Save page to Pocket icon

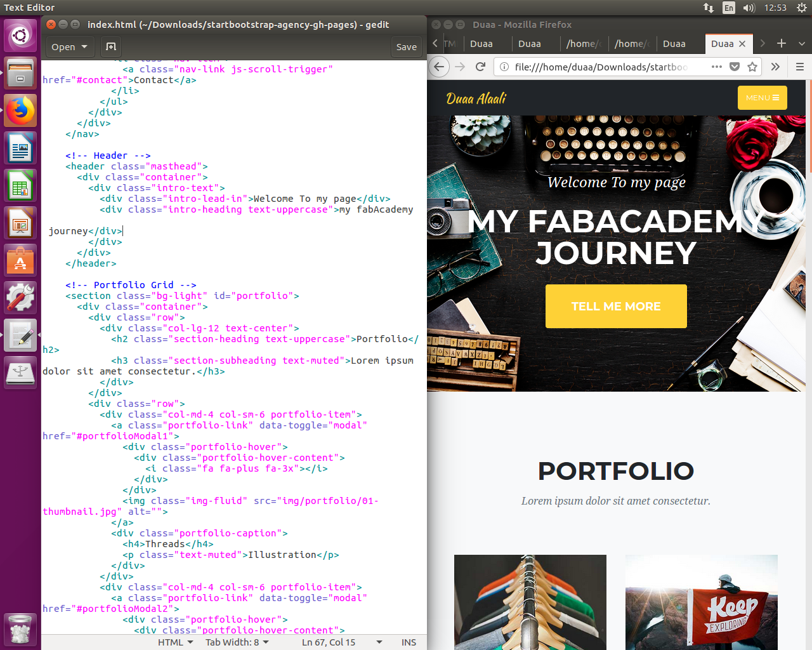pyautogui.click(x=735, y=67)
